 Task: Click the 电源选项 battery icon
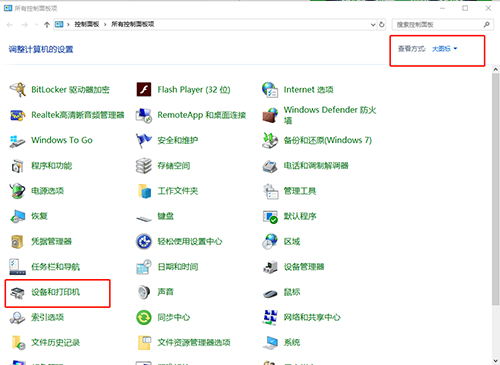(18, 191)
